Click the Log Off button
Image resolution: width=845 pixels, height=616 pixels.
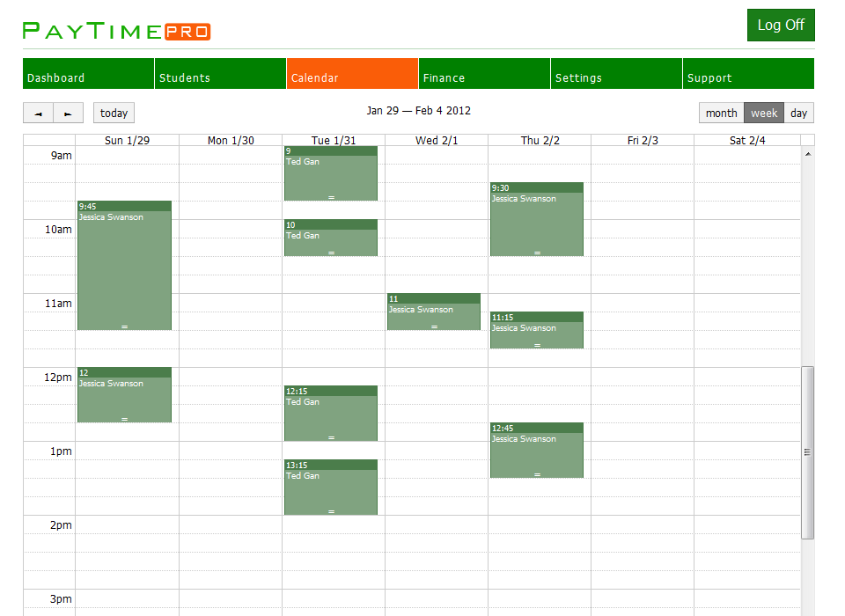[x=781, y=25]
